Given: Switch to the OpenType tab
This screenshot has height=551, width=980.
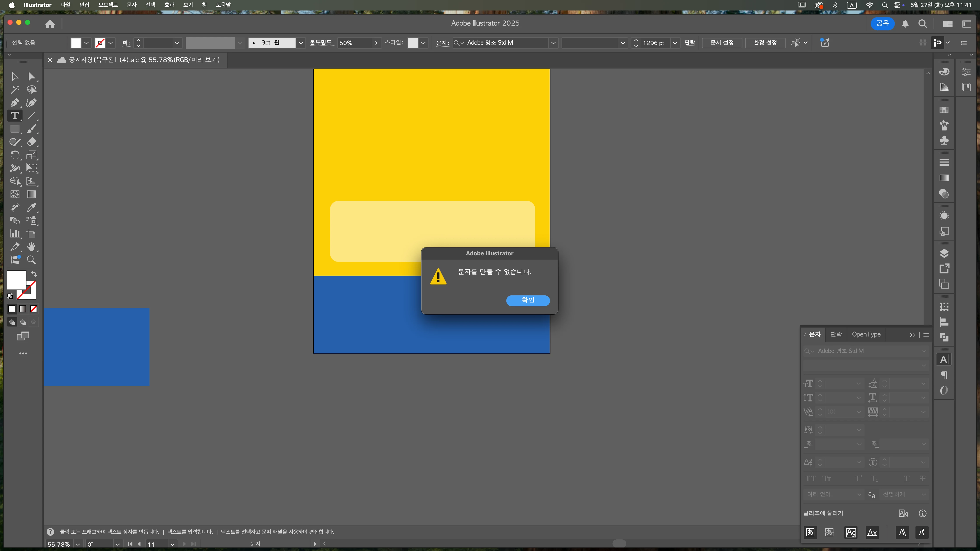Looking at the screenshot, I should 866,334.
